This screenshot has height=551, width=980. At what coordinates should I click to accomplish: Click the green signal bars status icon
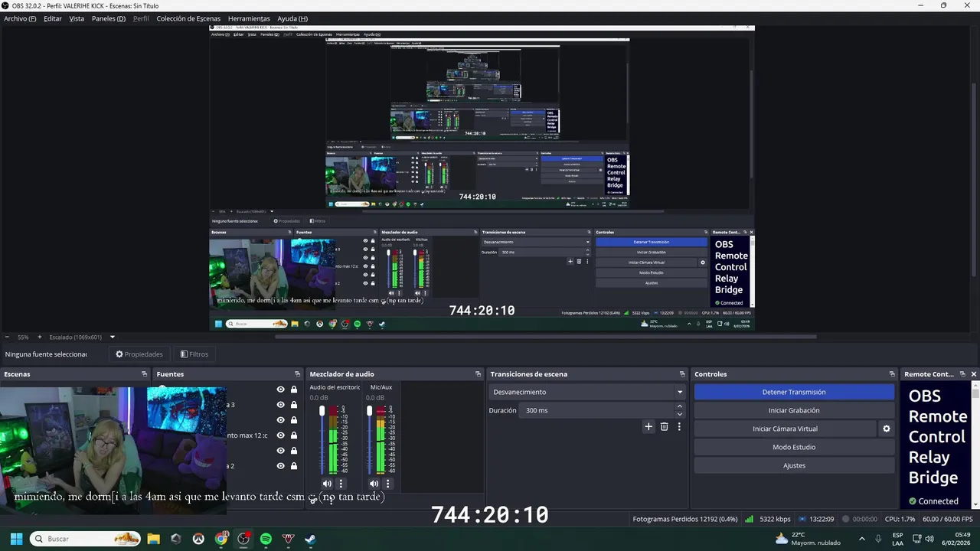point(749,519)
